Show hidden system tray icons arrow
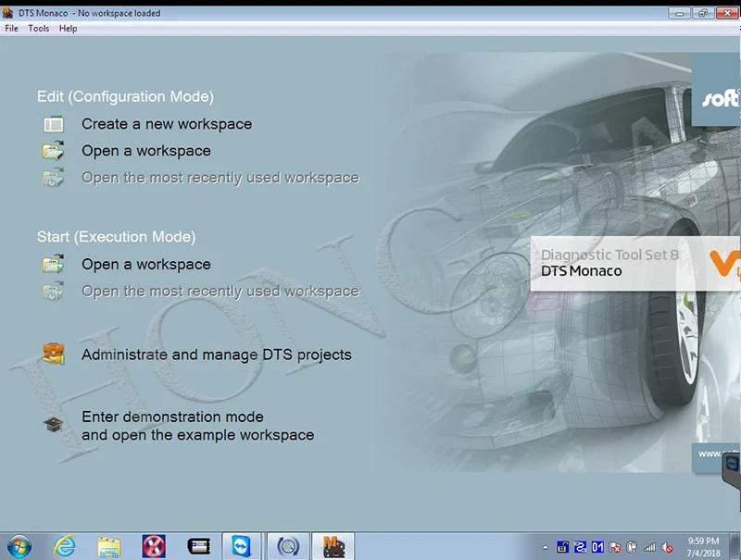Screen dimensions: 741x560 (545, 548)
